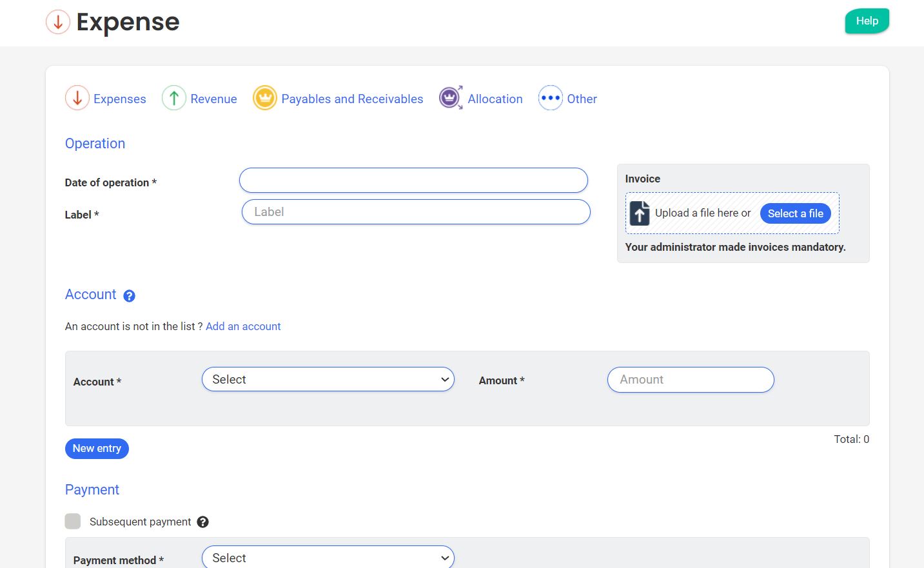Open the Account select dropdown
924x568 pixels.
pyautogui.click(x=328, y=380)
